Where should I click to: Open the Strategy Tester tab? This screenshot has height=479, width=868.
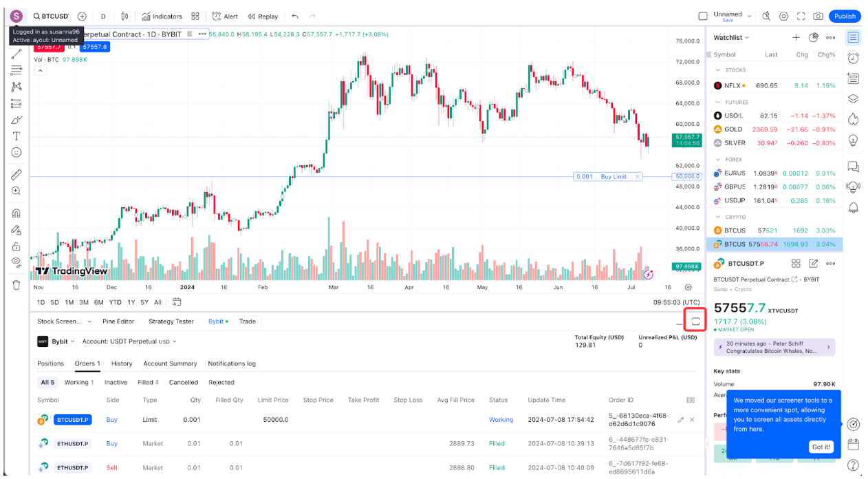171,321
